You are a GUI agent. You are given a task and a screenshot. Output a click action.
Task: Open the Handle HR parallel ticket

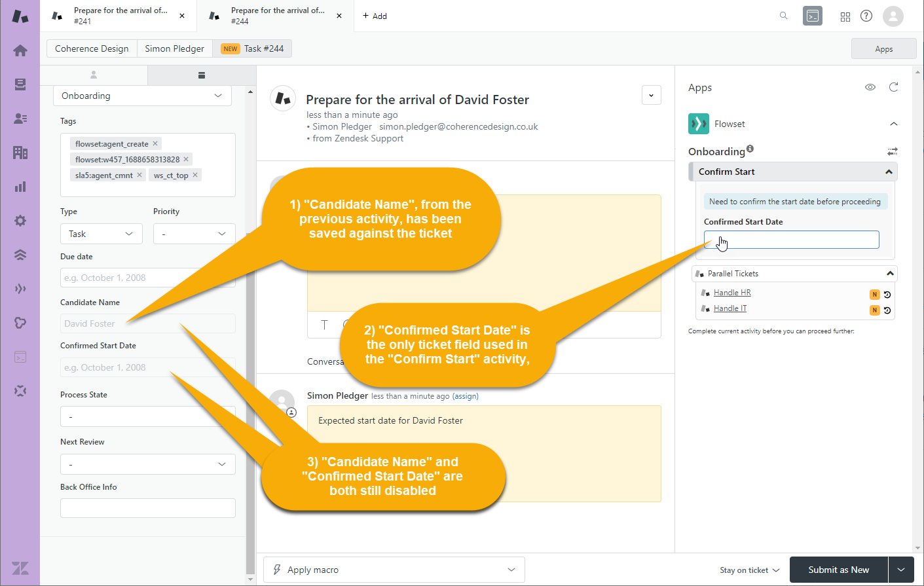(732, 293)
